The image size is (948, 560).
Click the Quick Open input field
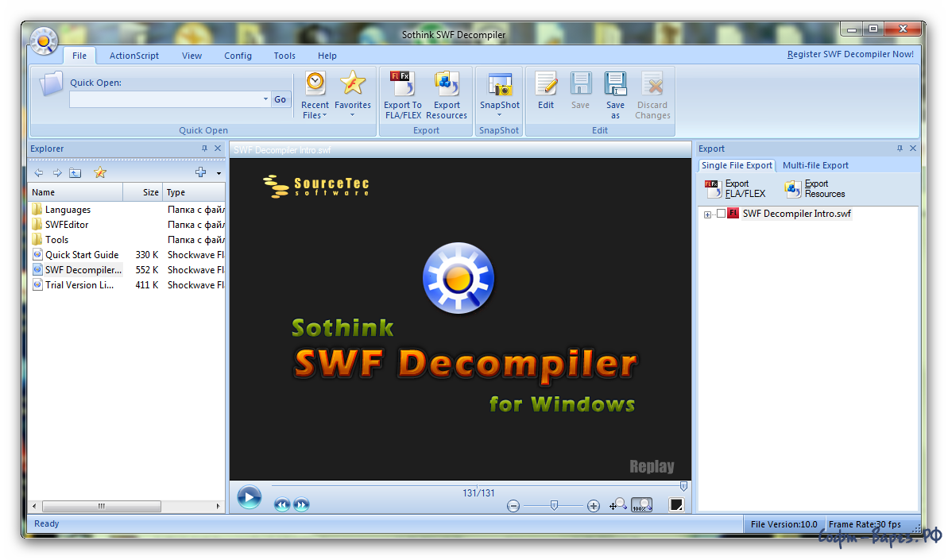165,99
